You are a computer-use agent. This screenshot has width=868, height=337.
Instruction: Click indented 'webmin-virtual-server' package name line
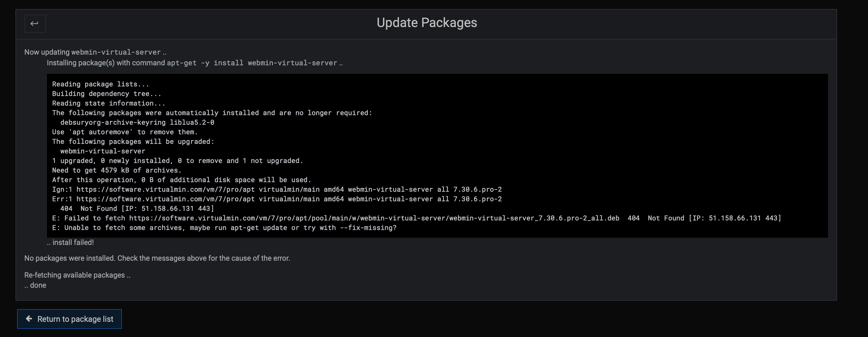102,151
